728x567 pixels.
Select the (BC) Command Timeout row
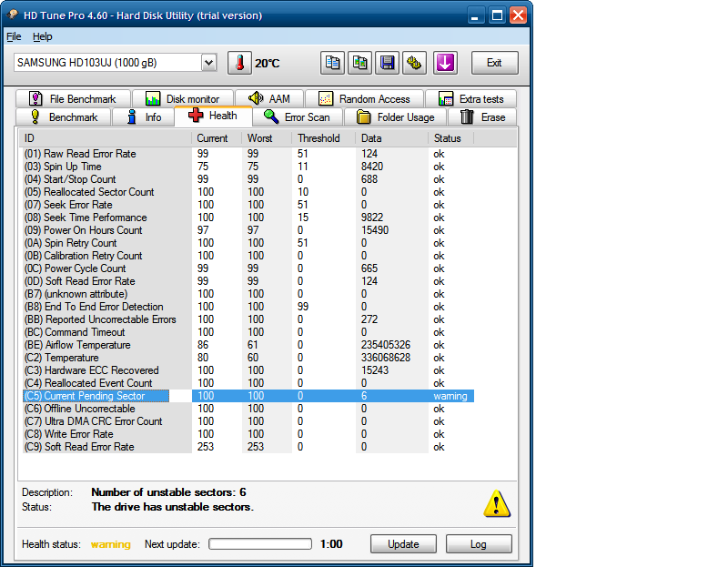(x=247, y=332)
